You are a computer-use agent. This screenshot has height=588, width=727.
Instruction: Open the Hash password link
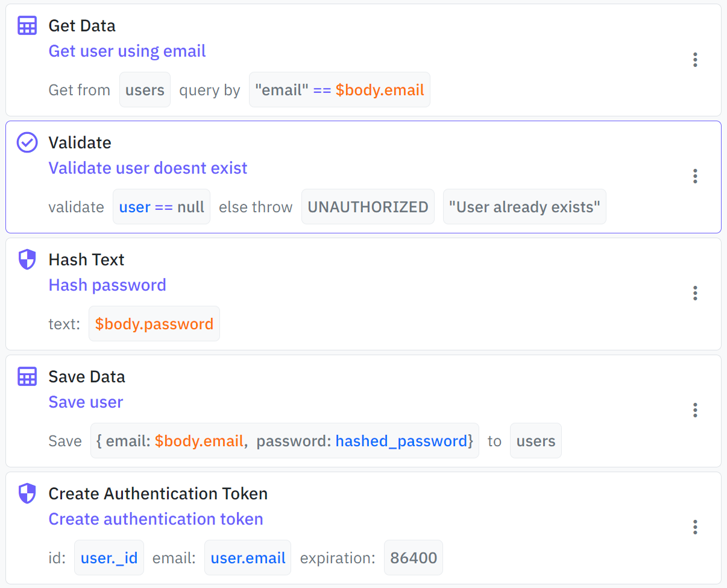click(107, 285)
